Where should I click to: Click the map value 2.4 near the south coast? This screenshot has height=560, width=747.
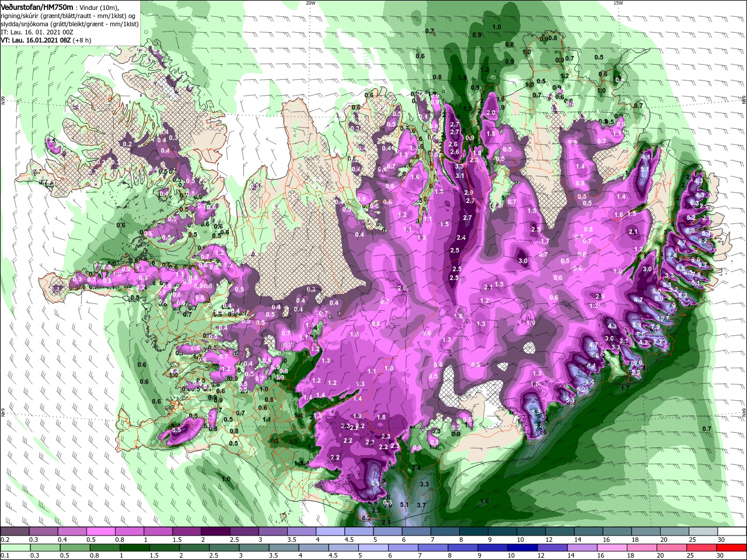[x=416, y=468]
